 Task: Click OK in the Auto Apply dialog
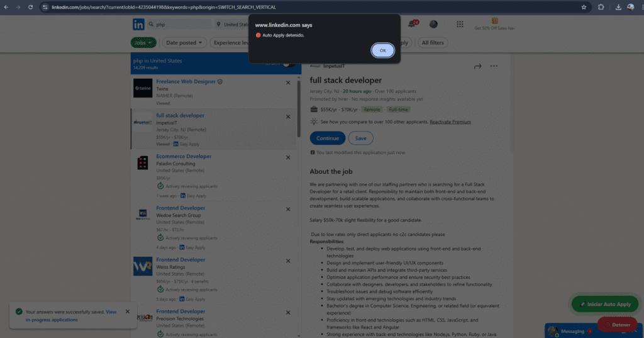tap(382, 50)
